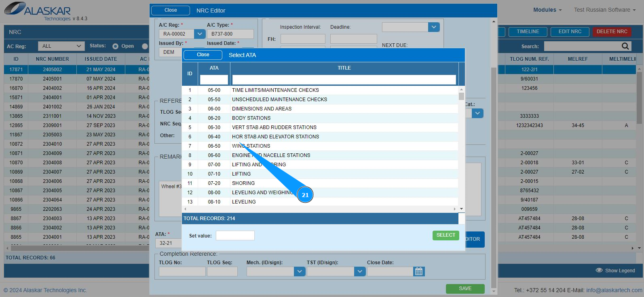
Task: Close the Select ATA dialog
Action: pyautogui.click(x=203, y=55)
